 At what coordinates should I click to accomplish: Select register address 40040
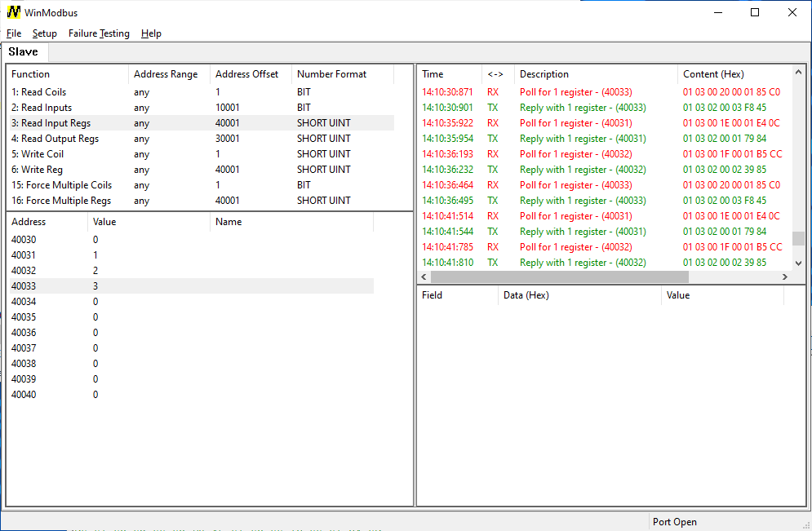point(192,395)
